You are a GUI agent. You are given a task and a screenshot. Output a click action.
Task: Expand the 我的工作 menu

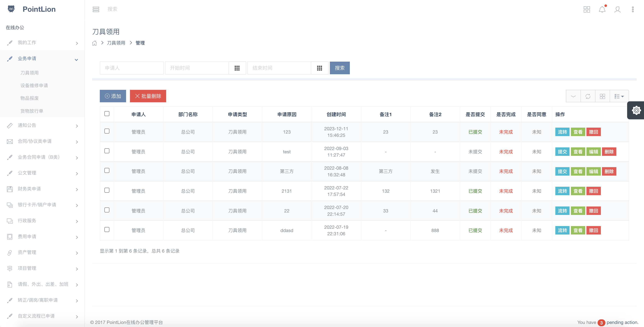[42, 43]
